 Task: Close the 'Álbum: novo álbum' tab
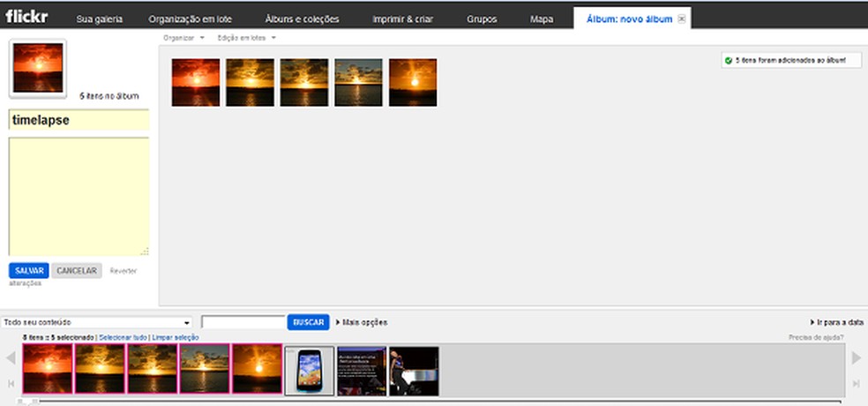(682, 19)
